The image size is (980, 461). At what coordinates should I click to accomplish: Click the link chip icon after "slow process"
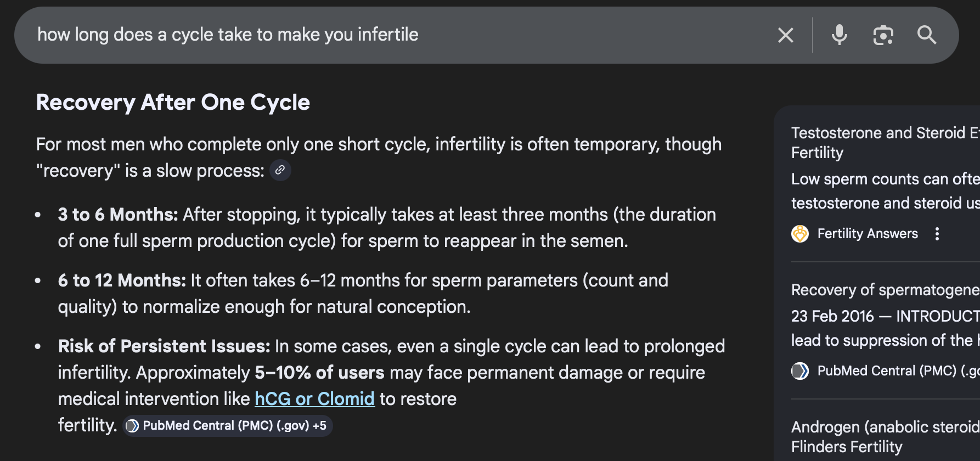[x=280, y=171]
